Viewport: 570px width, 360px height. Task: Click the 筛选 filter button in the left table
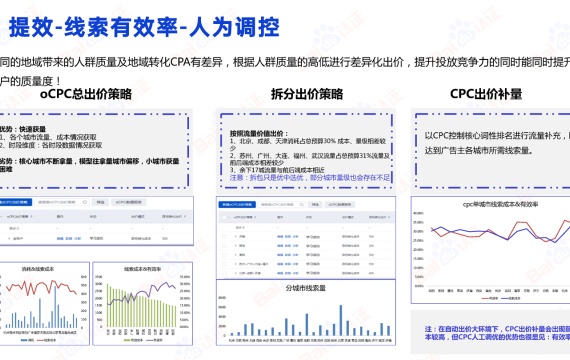point(100,202)
